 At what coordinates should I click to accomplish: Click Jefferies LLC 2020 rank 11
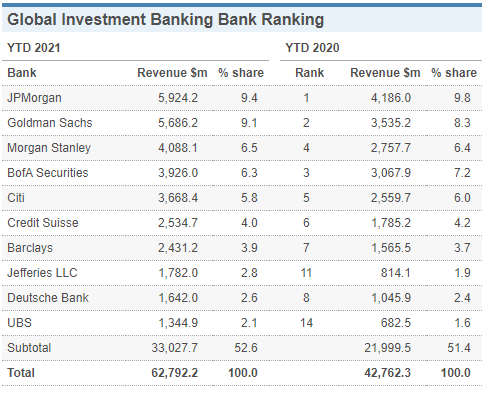(x=306, y=273)
